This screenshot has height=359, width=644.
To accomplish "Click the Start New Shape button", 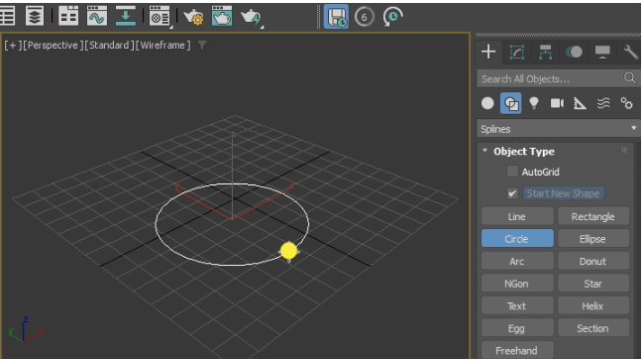I will pyautogui.click(x=563, y=193).
